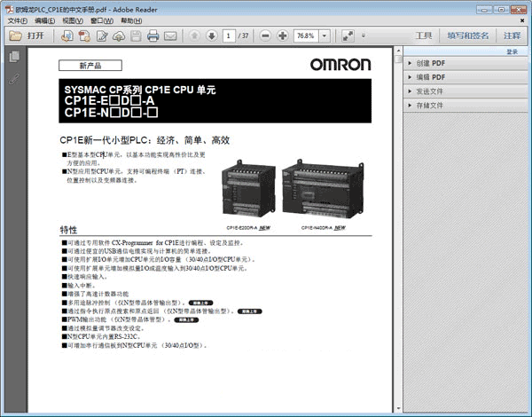The height and width of the screenshot is (417, 532).
Task: Click the edit/sign document icon
Action: pos(102,35)
